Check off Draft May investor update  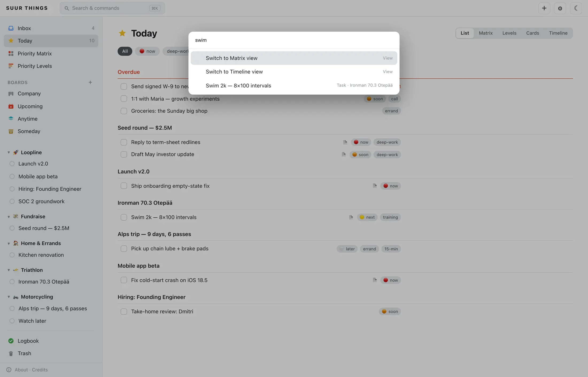tap(124, 154)
